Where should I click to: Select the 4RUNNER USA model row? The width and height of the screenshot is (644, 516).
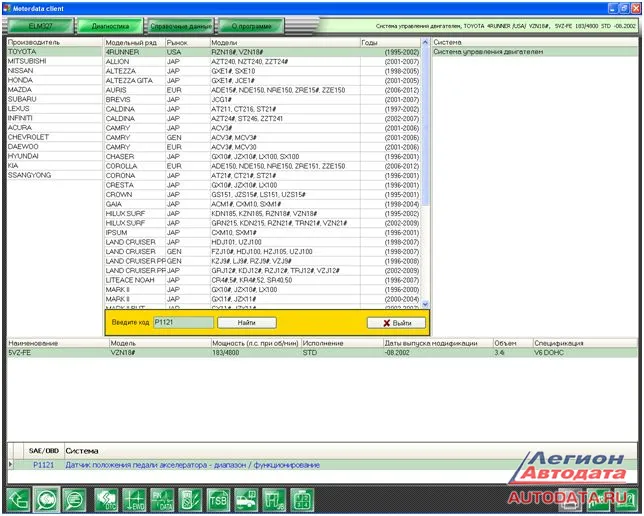(262, 52)
